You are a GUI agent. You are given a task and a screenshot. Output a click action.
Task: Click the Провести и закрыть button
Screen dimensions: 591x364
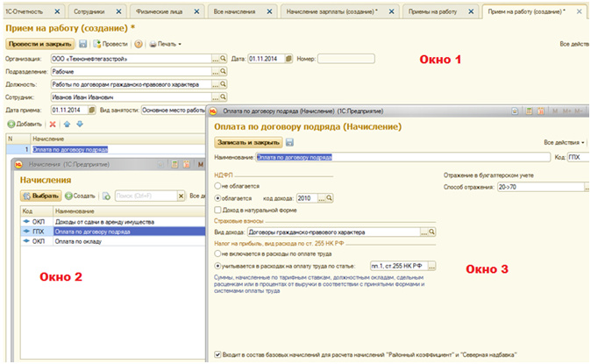point(40,44)
